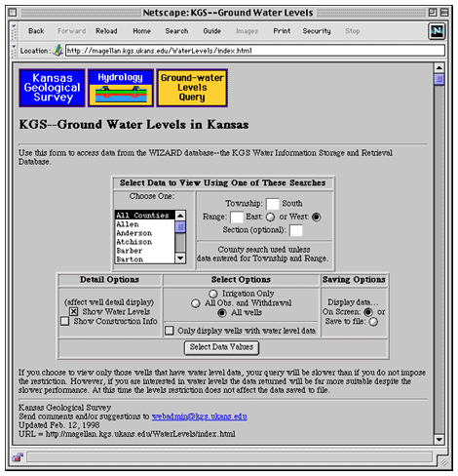Click Print in the Netscape toolbar
Image resolution: width=458 pixels, height=476 pixels.
282,31
